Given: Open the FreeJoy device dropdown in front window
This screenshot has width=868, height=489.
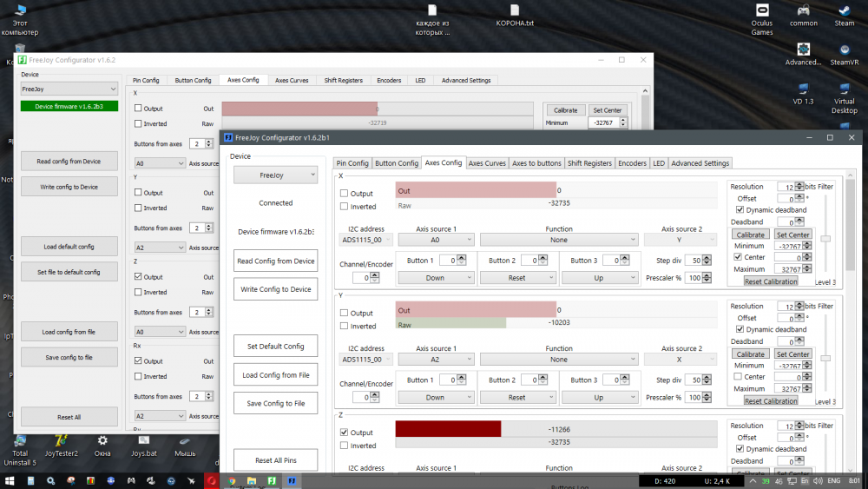Looking at the screenshot, I should (275, 175).
